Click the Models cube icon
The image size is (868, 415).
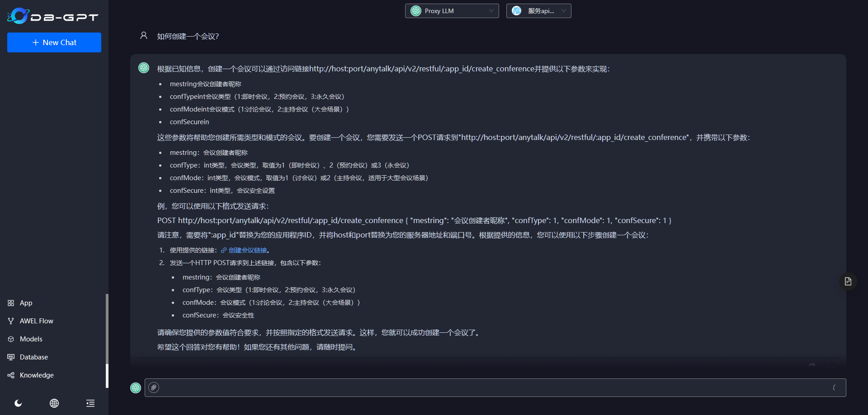[x=11, y=339]
